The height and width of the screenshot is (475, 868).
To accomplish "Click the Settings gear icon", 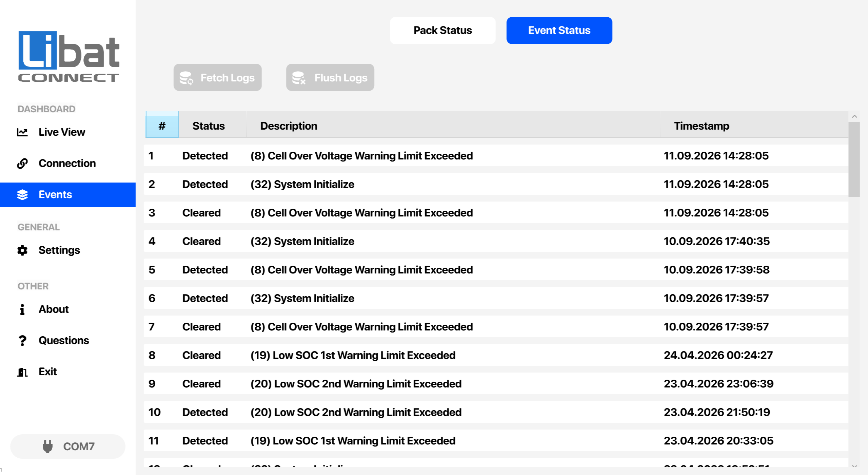I will click(22, 250).
